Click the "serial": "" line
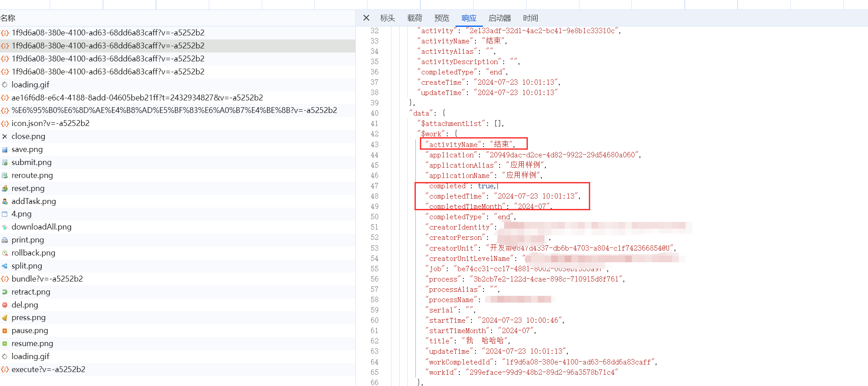Screen dimensions: 868x386 pyautogui.click(x=450, y=310)
